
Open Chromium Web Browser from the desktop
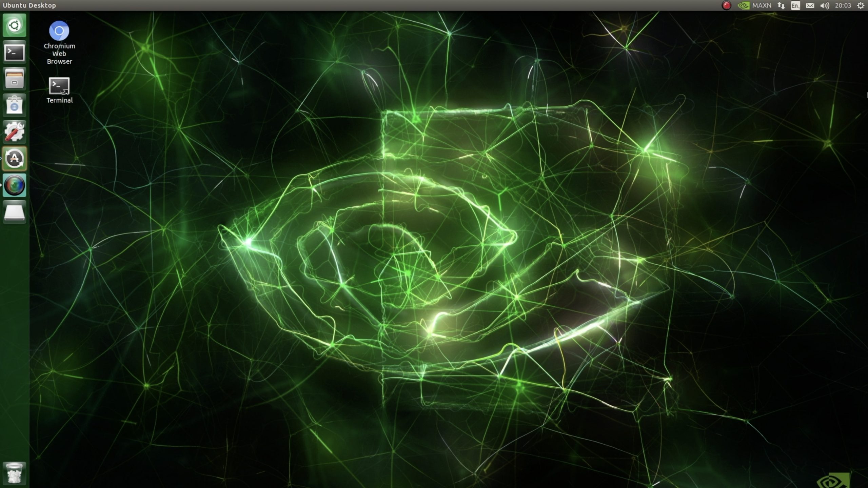pos(59,30)
